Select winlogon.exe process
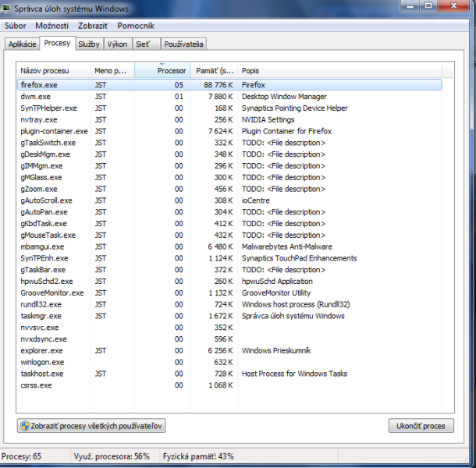The image size is (476, 468). pos(229,362)
